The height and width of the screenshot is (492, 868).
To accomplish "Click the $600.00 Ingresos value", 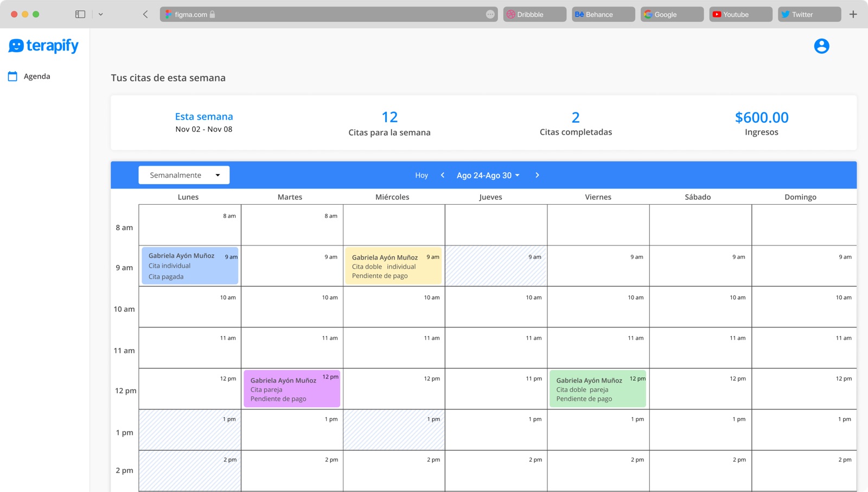I will (762, 117).
